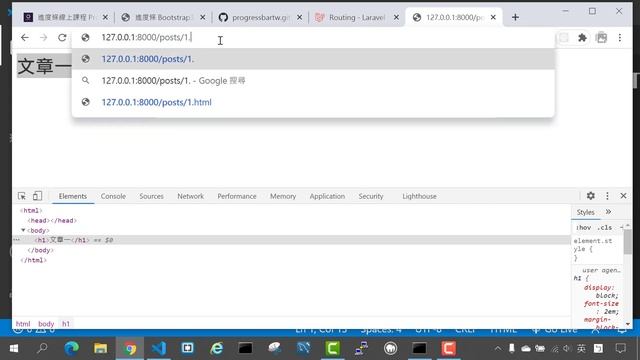Click the Styles pane vertical scrollbar

(628, 242)
